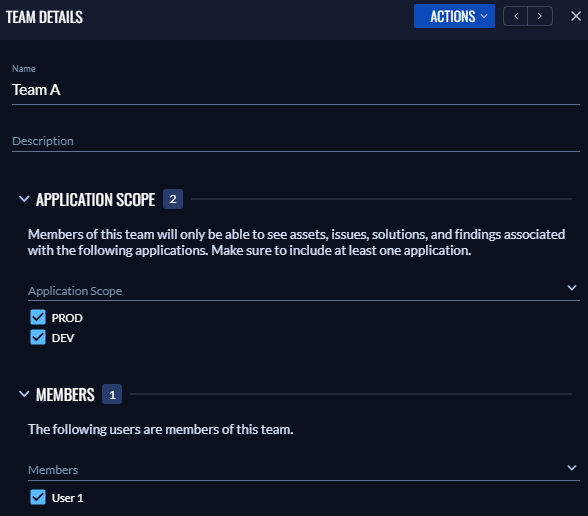Click the Application Scope count badge
This screenshot has height=516, width=588.
pos(173,199)
